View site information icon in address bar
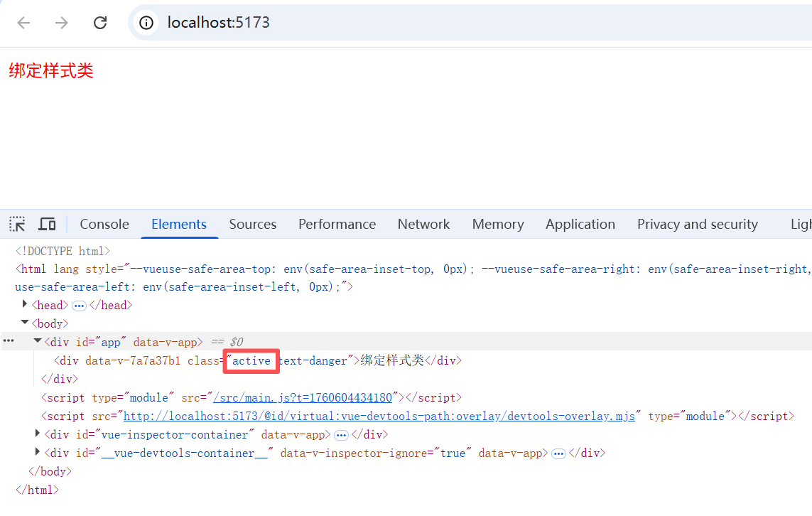The width and height of the screenshot is (812, 516). pyautogui.click(x=146, y=22)
